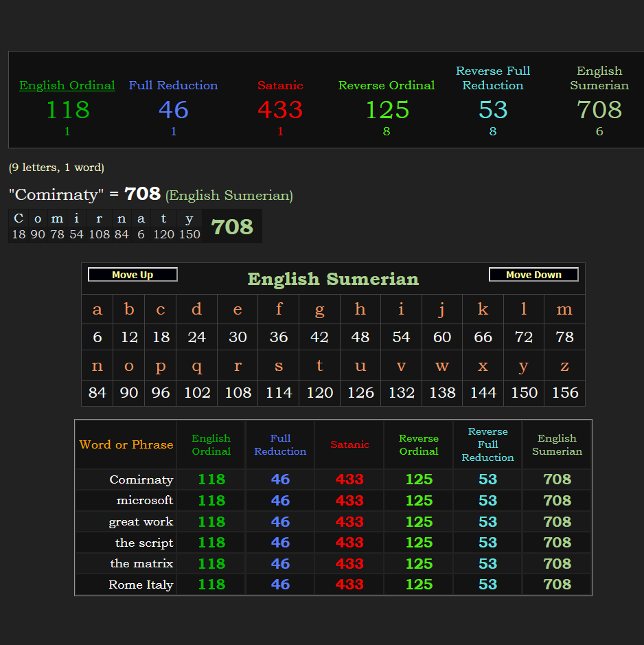Select the Comirnaty row phrase
The width and height of the screenshot is (644, 645).
tap(141, 479)
